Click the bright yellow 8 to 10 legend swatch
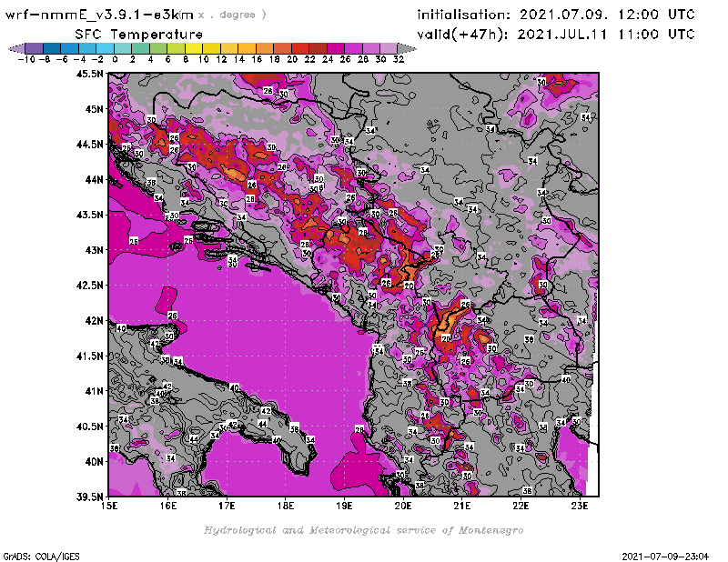The height and width of the screenshot is (562, 728). click(194, 48)
